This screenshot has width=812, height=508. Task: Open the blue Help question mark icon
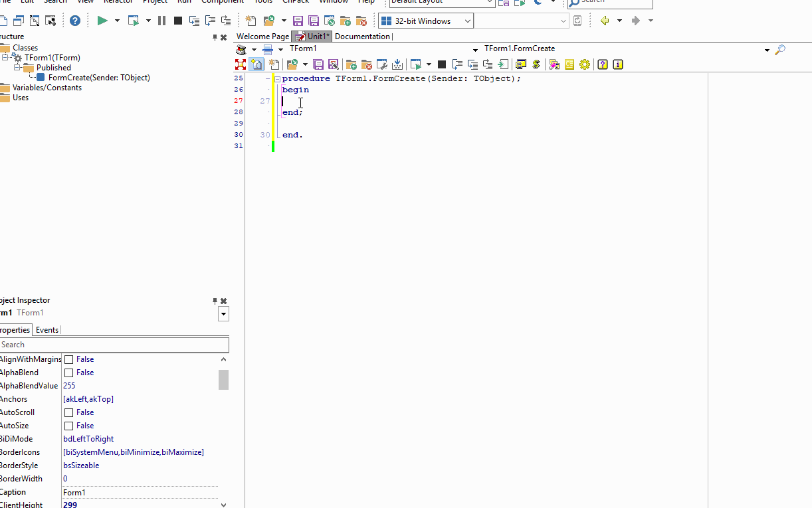75,21
